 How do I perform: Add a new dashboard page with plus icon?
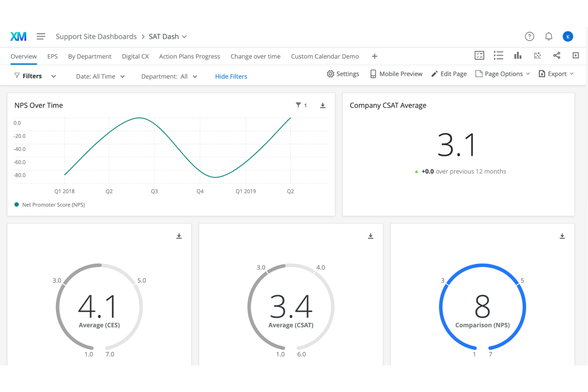coord(375,56)
